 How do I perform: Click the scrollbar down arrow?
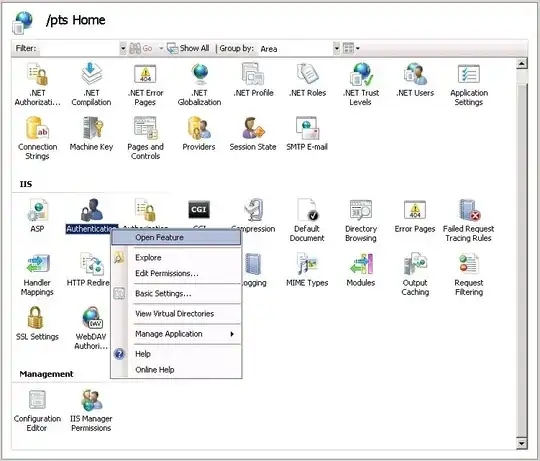click(x=522, y=443)
